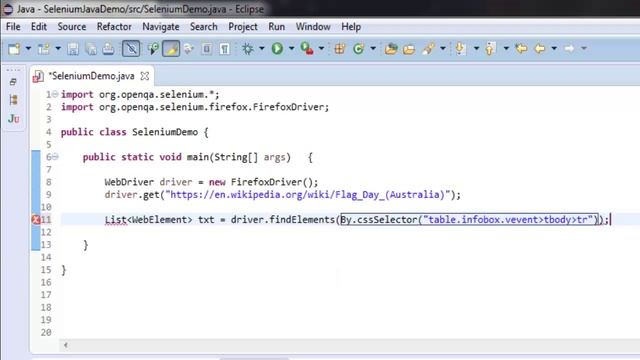
Task: Click the New Java Class icon
Action: coord(358,49)
